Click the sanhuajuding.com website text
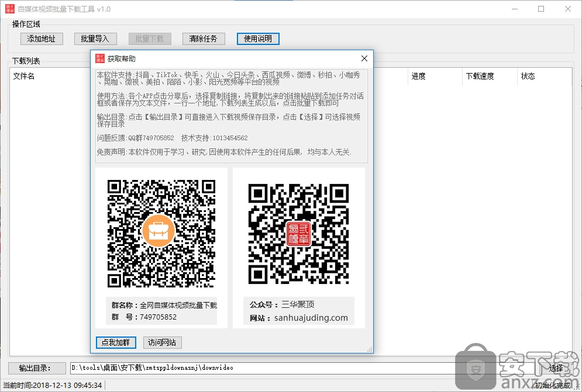 coord(311,318)
